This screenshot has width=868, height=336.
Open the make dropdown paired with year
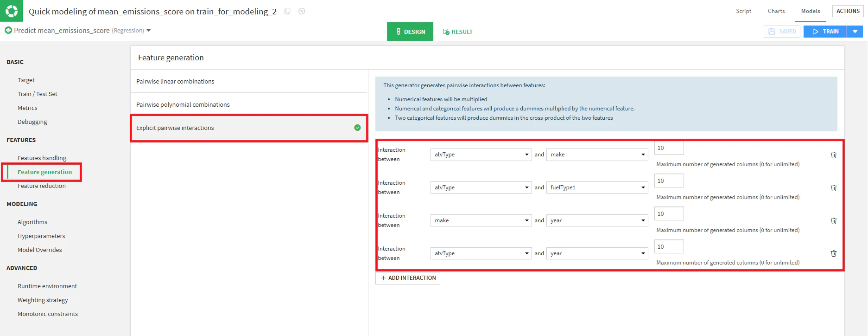tap(481, 220)
